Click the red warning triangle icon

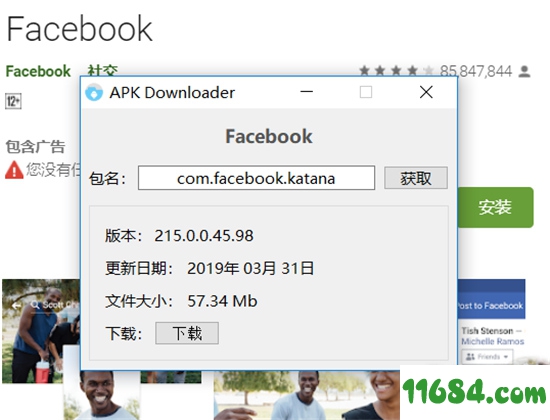coord(14,170)
